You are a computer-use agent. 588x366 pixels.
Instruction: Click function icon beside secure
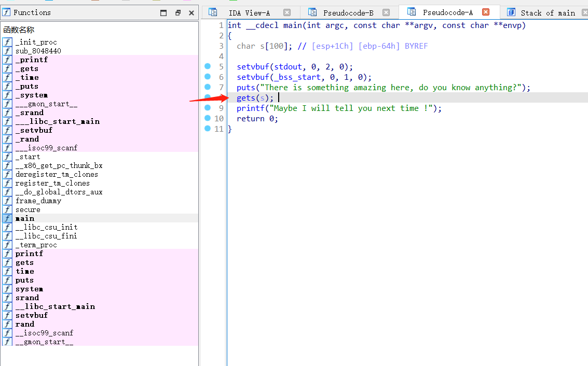tap(7, 209)
